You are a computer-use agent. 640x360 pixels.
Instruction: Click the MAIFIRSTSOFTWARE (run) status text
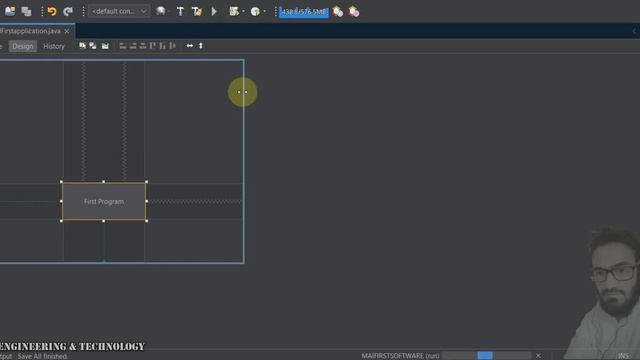[400, 356]
